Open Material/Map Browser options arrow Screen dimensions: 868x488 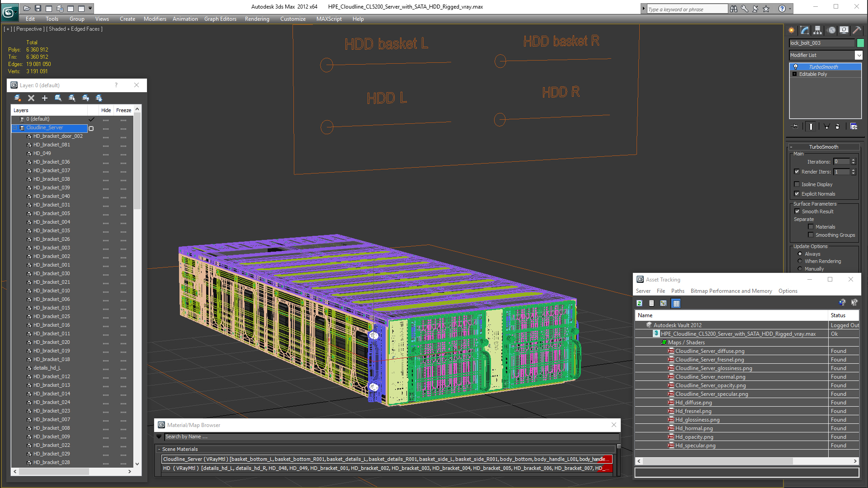[159, 437]
